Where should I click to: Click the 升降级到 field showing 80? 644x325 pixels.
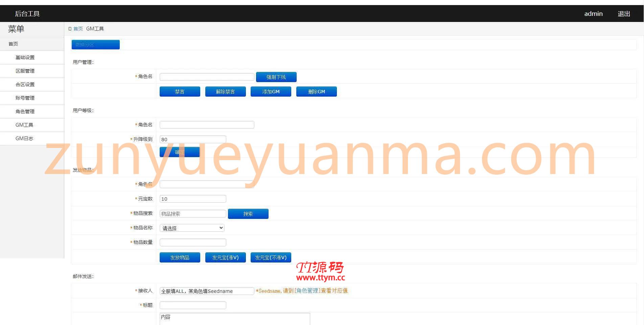pyautogui.click(x=193, y=139)
